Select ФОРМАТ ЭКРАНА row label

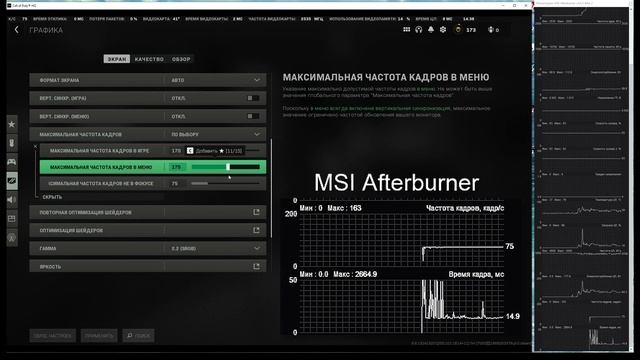[59, 80]
